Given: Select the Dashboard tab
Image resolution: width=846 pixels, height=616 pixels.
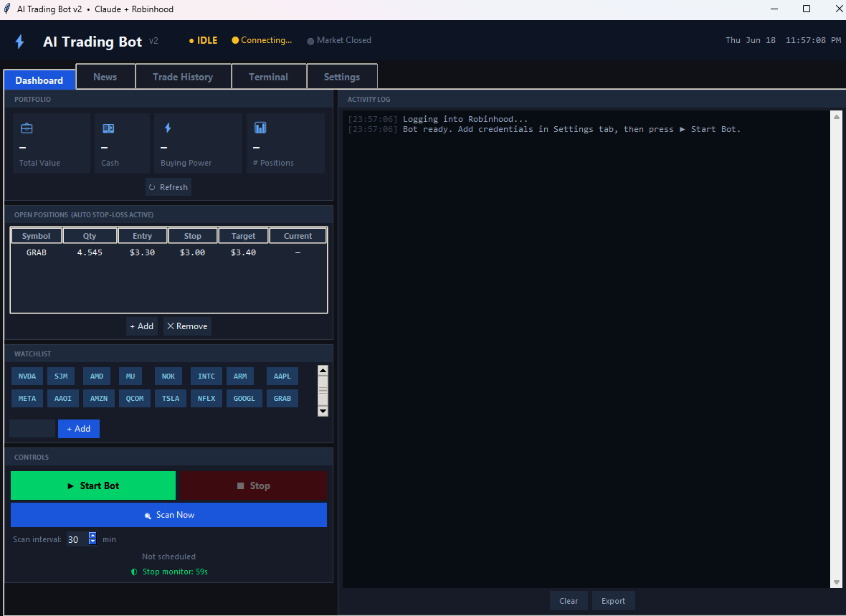Looking at the screenshot, I should (x=39, y=80).
